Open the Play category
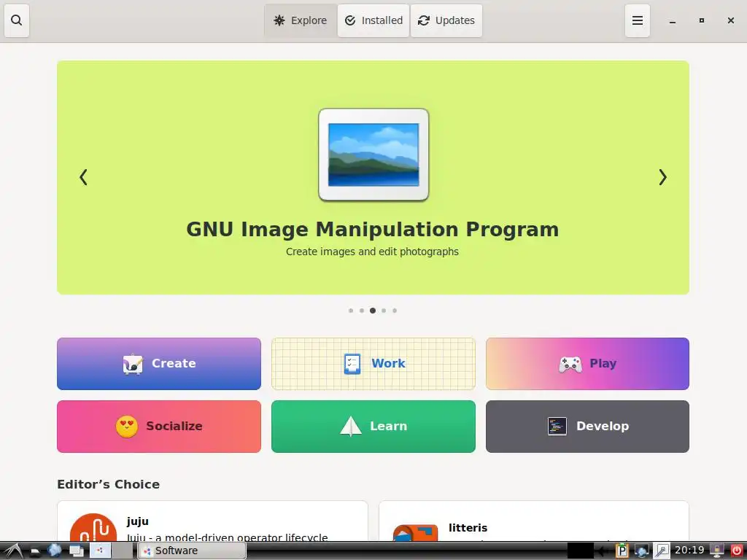The width and height of the screenshot is (747, 560). tap(587, 364)
